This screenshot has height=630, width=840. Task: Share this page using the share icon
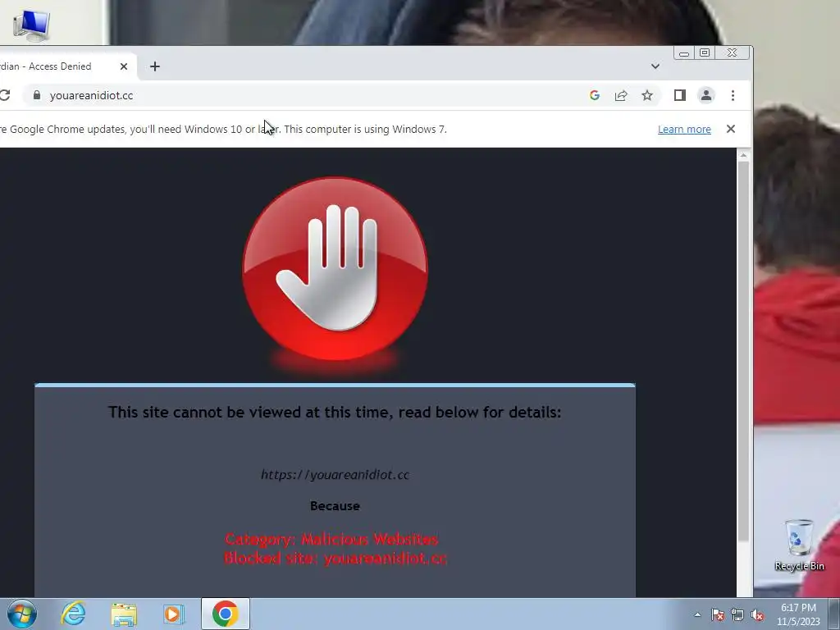point(621,95)
